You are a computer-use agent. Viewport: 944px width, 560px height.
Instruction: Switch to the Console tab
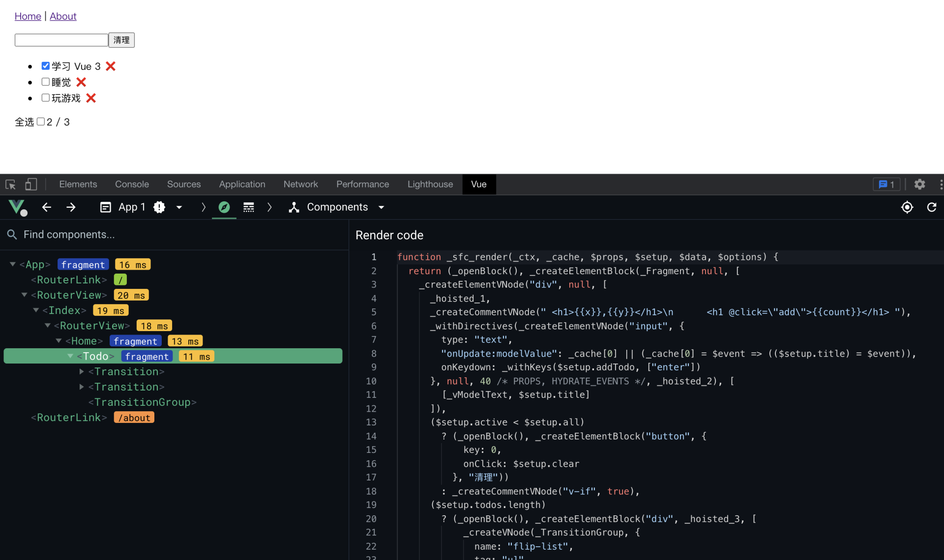click(x=131, y=184)
